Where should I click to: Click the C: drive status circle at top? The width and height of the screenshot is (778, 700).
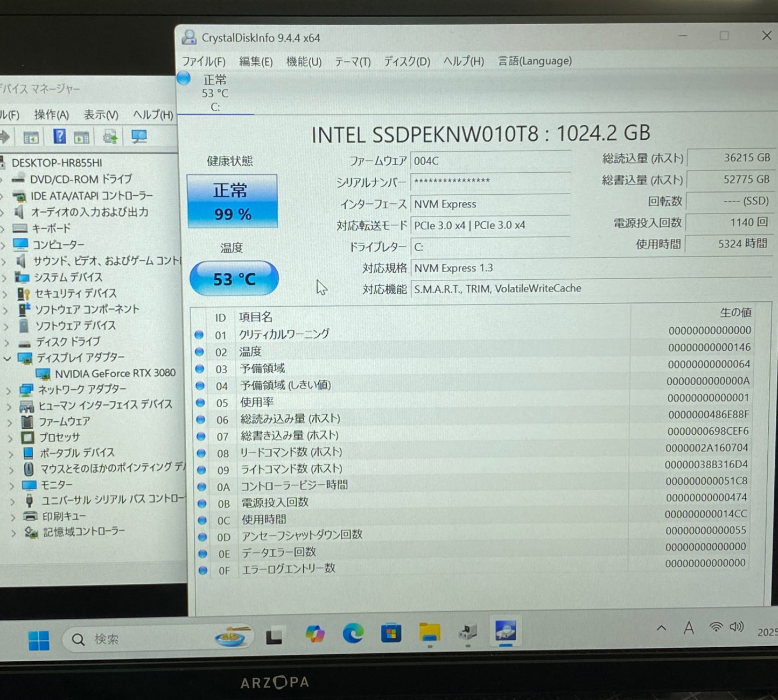(x=184, y=78)
